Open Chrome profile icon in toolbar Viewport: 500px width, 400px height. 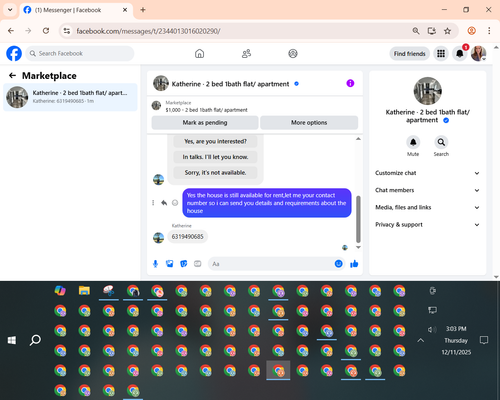pyautogui.click(x=472, y=31)
